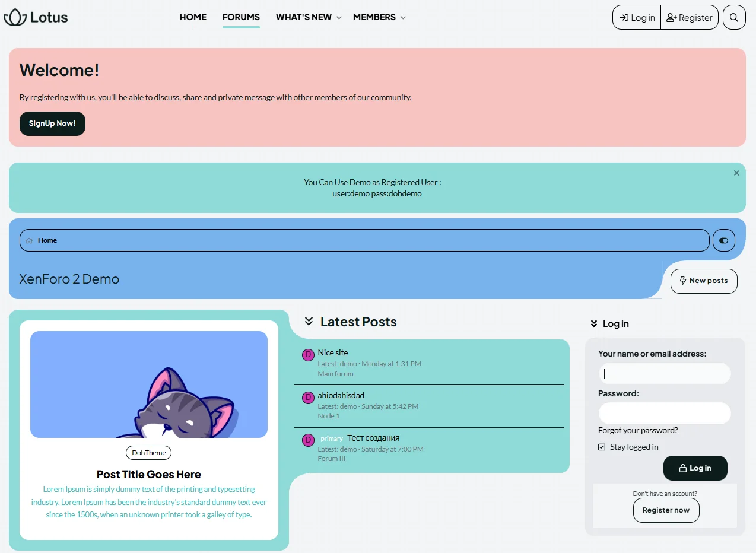
Task: Click the Lotus logo icon
Action: click(15, 18)
